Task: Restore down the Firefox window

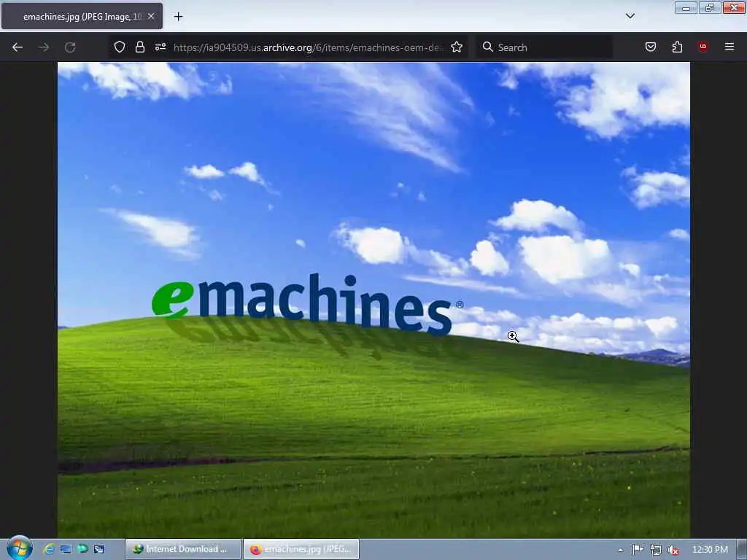Action: tap(710, 7)
